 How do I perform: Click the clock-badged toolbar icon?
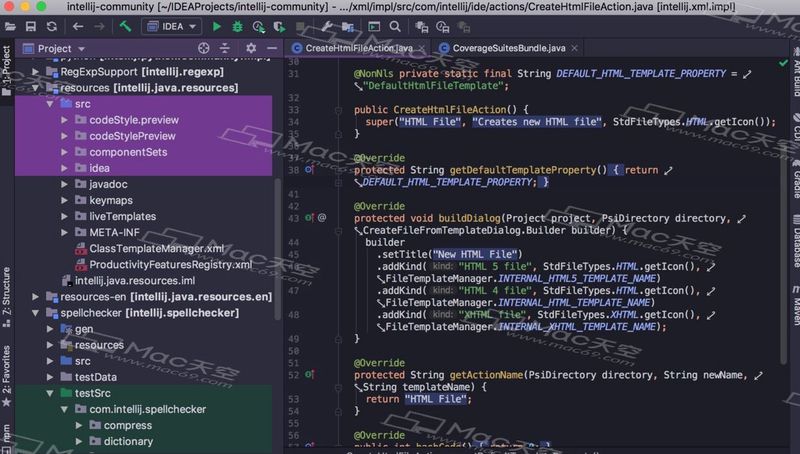click(443, 27)
